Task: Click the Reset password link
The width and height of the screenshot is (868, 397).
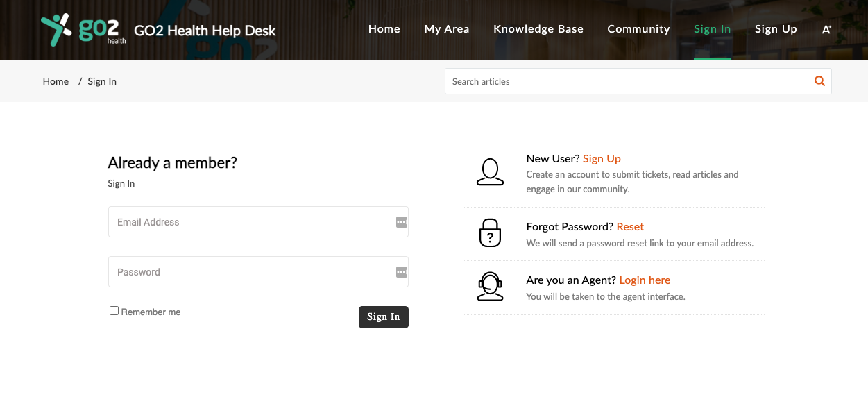Action: pyautogui.click(x=630, y=227)
